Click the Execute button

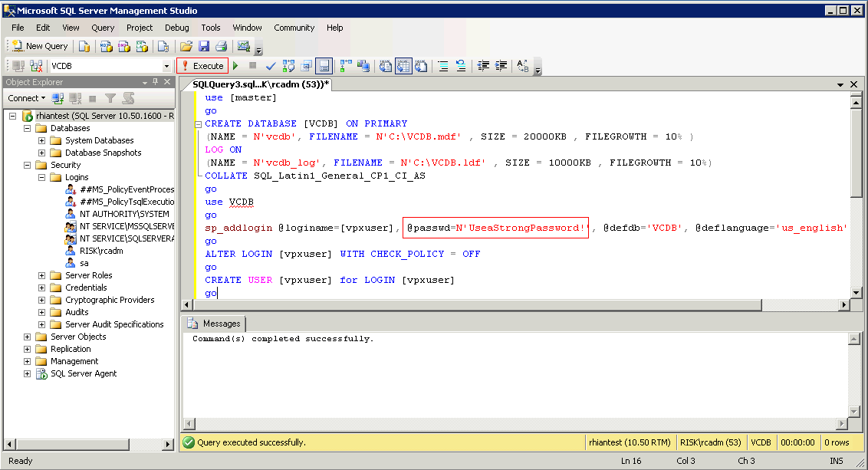[202, 66]
